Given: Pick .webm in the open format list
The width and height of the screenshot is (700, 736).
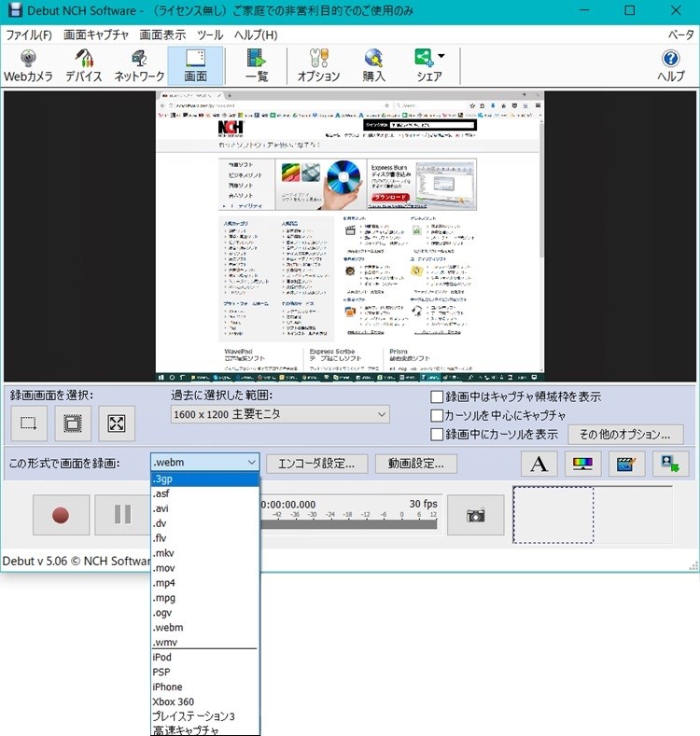Looking at the screenshot, I should [204, 628].
